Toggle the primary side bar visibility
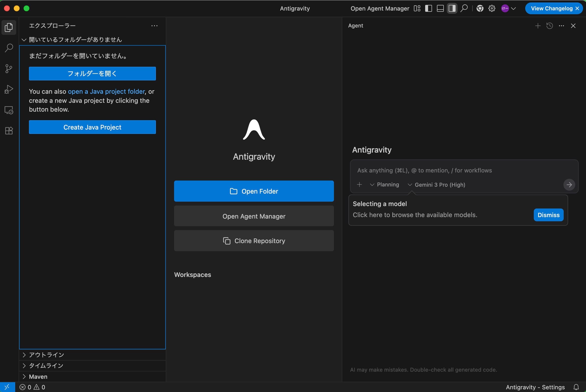 428,8
